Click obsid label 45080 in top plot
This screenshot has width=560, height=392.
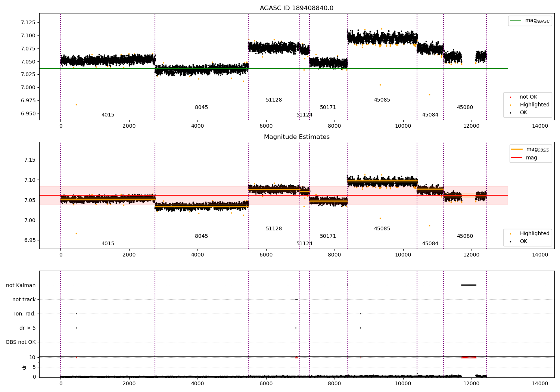pyautogui.click(x=465, y=108)
